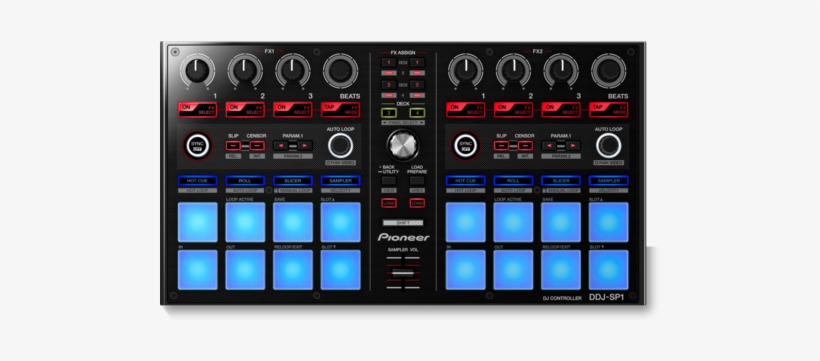Viewport: 820px width, 361px height.
Task: Click left deck PARAM.1 left arrow
Action: (281, 145)
